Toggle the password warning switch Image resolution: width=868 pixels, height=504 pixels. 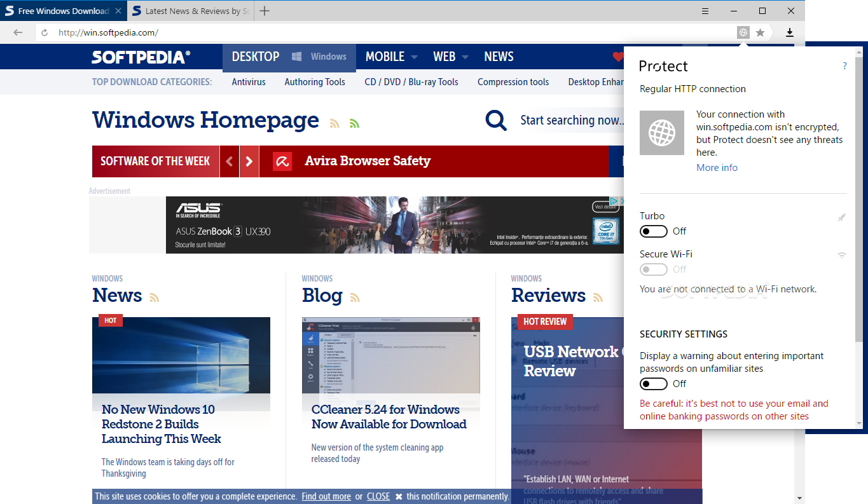click(654, 384)
